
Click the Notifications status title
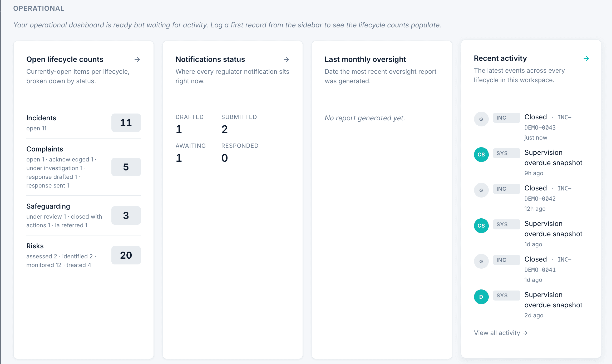tap(210, 60)
